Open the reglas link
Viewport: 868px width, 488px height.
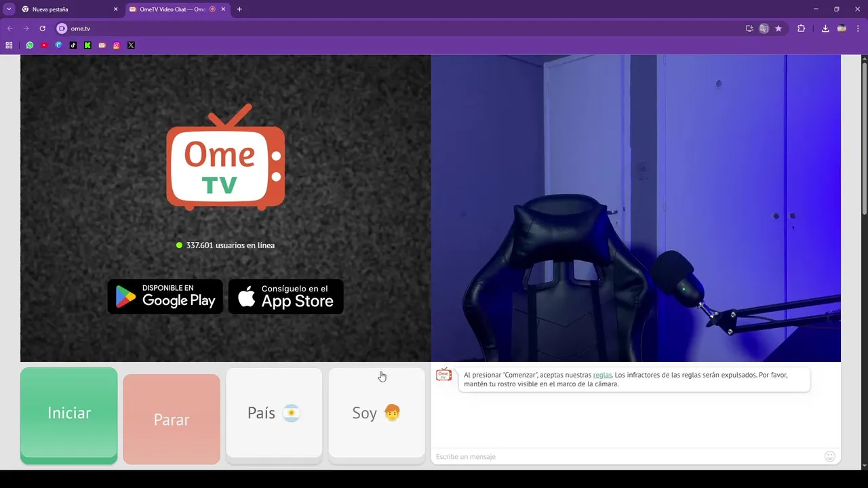coord(602,375)
